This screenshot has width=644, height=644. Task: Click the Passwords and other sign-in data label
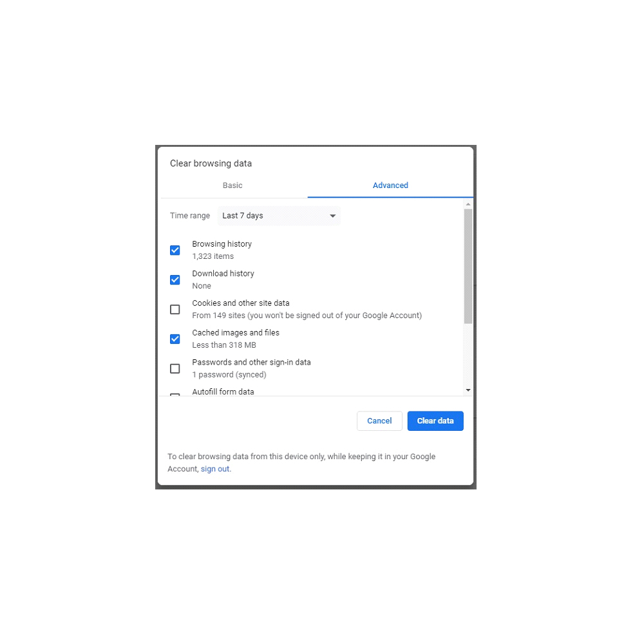pos(251,362)
